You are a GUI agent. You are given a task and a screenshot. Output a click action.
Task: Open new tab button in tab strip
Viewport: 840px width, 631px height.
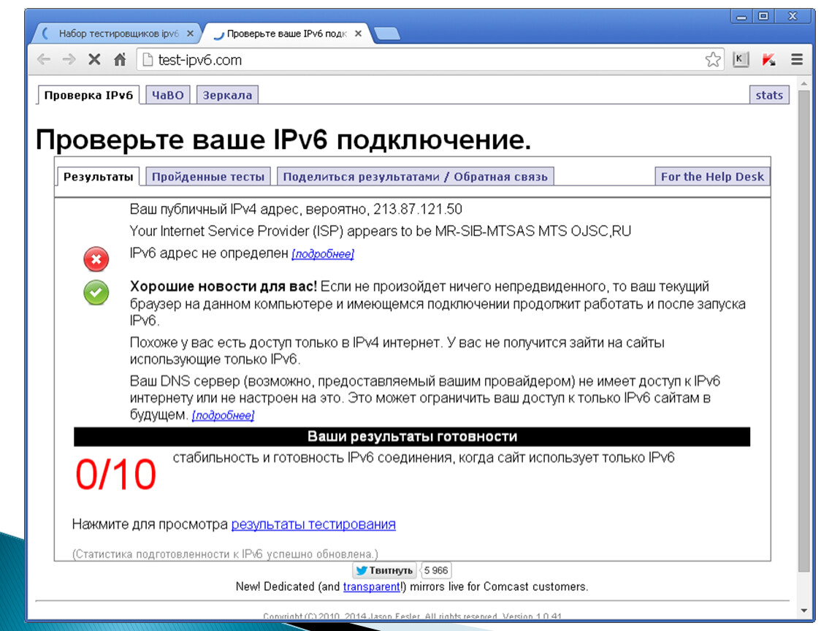click(x=386, y=34)
